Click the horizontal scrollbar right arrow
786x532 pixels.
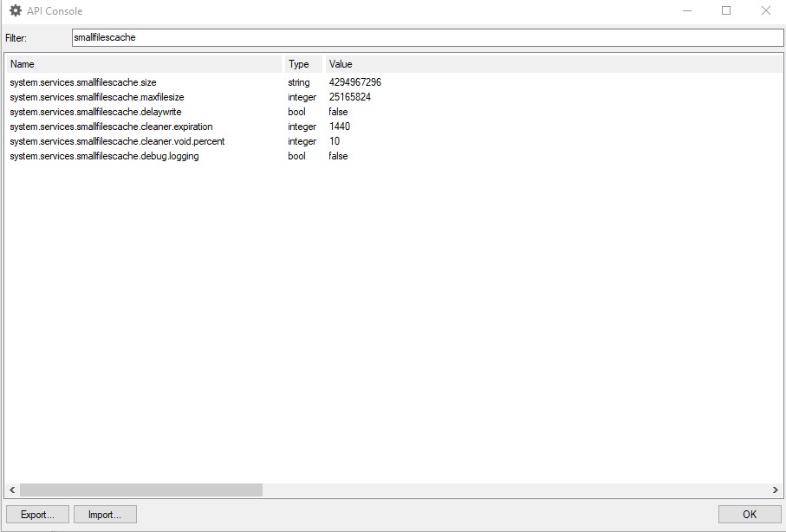[x=776, y=490]
